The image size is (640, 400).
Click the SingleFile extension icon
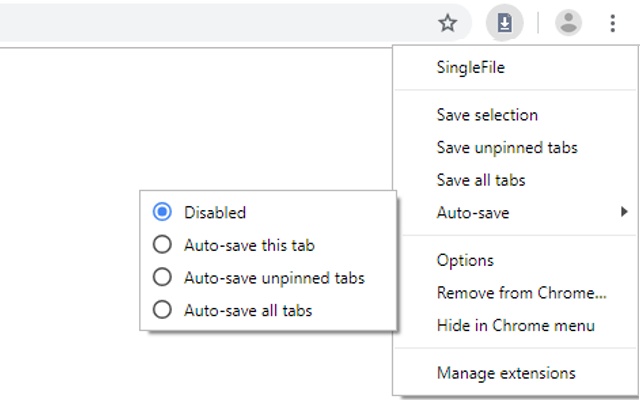505,23
